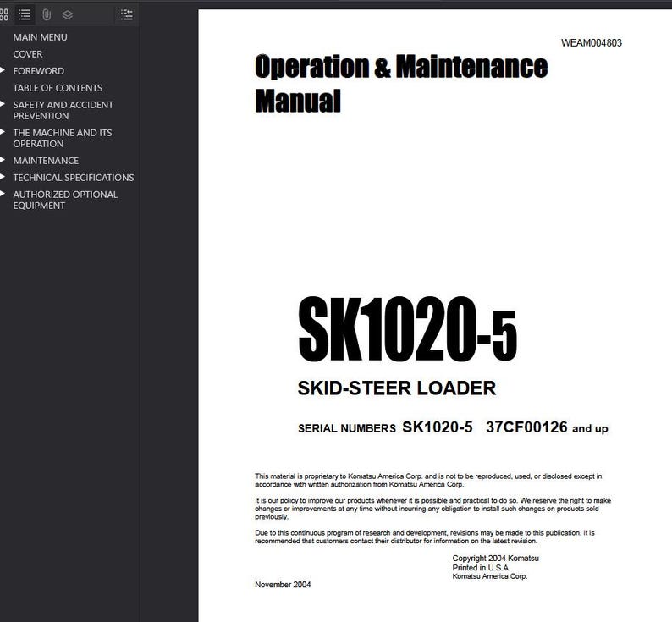
Task: Expand TECHNICAL SPECIFICATIONS bookmark
Action: pyautogui.click(x=3, y=177)
